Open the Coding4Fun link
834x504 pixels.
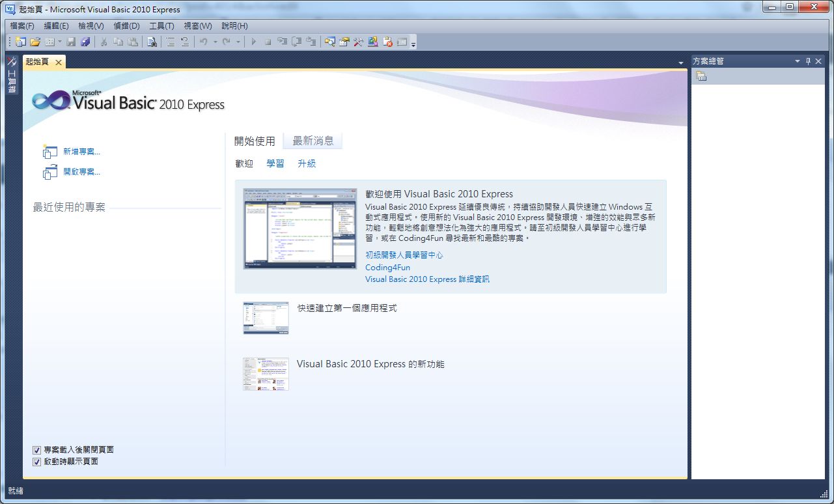(x=388, y=268)
